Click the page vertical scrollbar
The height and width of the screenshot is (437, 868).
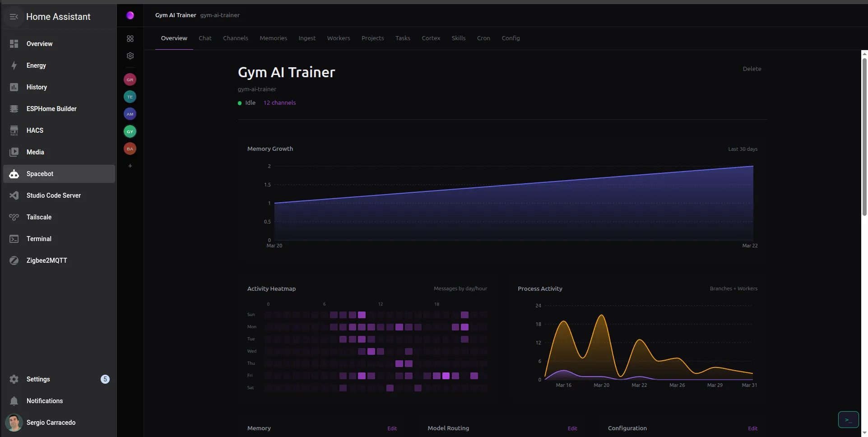tap(864, 135)
